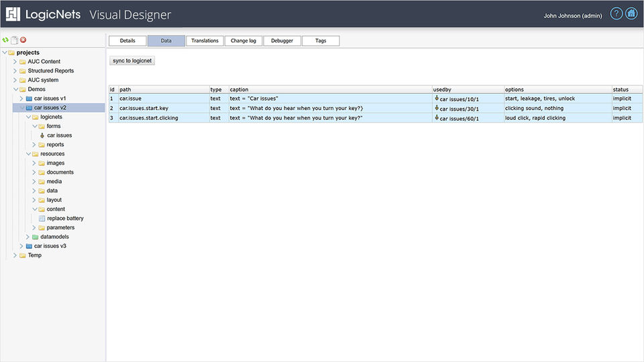The height and width of the screenshot is (362, 644).
Task: Expand the images folder
Action: (34, 163)
